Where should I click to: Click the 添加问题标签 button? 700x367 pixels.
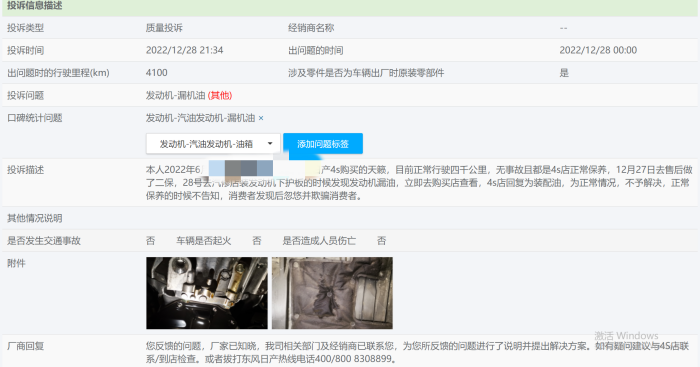[x=323, y=144]
